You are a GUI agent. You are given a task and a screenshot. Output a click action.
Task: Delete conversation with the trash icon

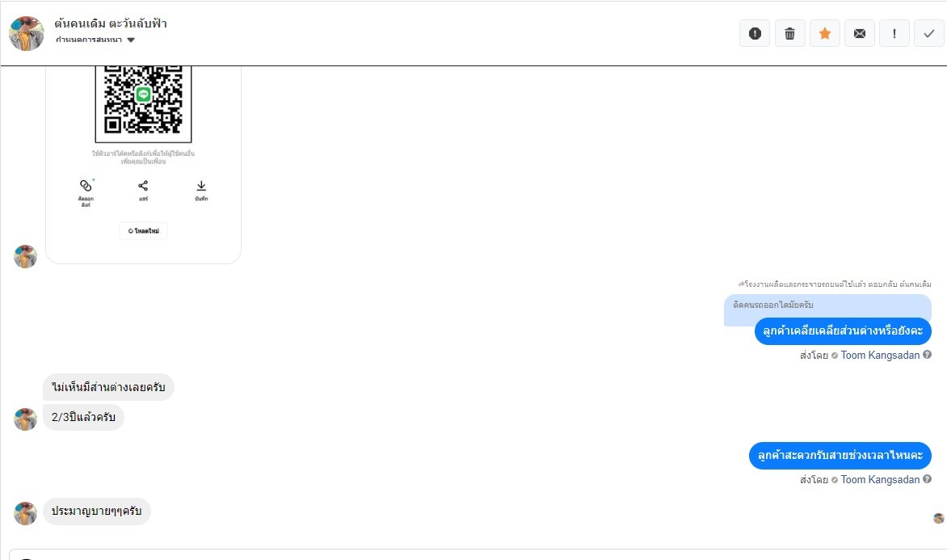[789, 33]
